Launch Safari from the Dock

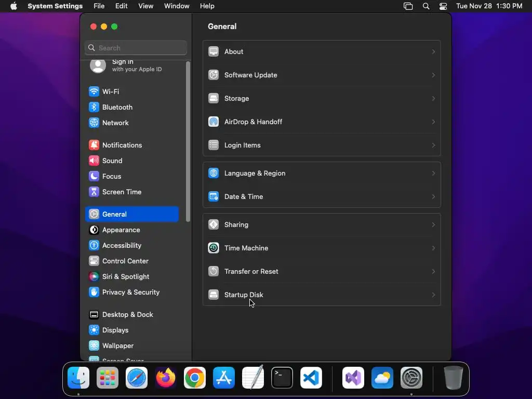click(137, 378)
